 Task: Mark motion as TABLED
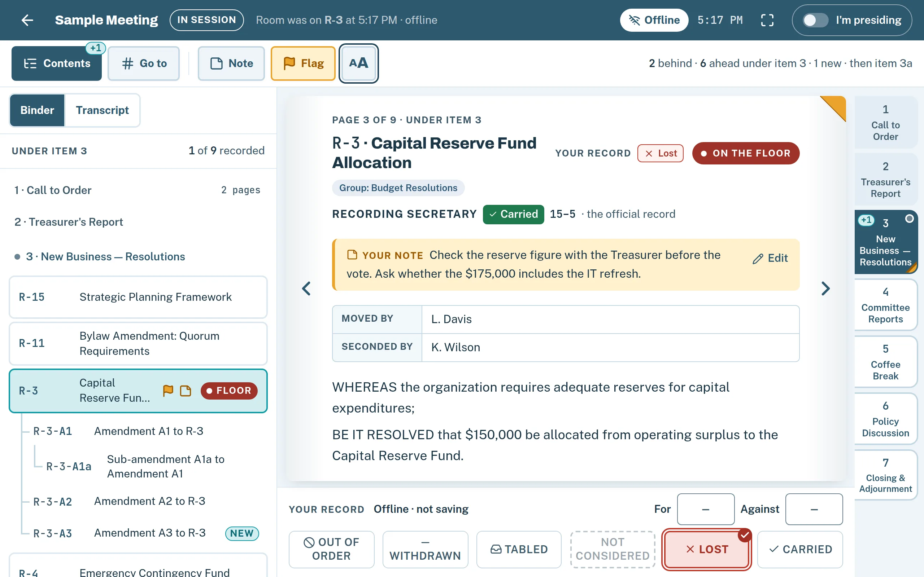pyautogui.click(x=519, y=549)
